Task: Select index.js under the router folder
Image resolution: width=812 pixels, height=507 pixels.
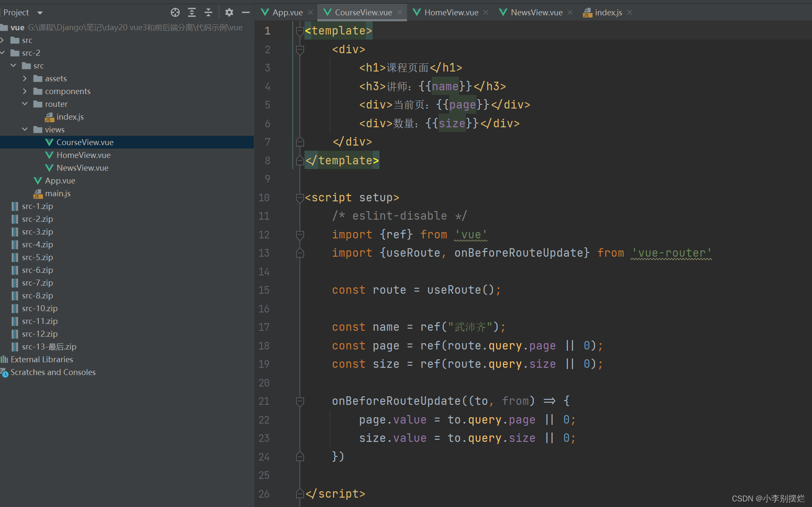Action: (127, 117)
